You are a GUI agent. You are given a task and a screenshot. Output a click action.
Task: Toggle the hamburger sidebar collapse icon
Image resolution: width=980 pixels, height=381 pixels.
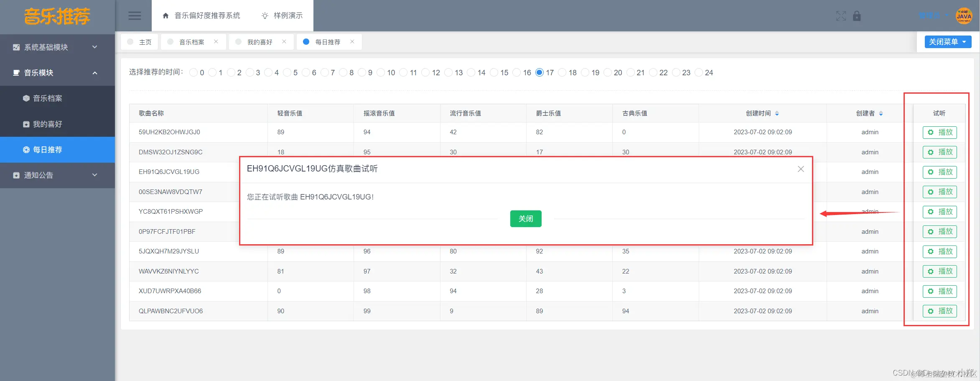click(x=135, y=16)
